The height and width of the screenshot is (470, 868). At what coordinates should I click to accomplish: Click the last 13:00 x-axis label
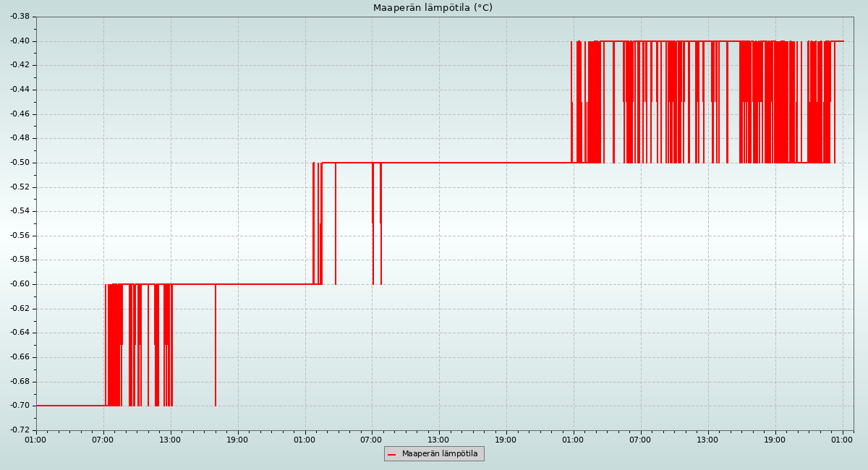707,439
